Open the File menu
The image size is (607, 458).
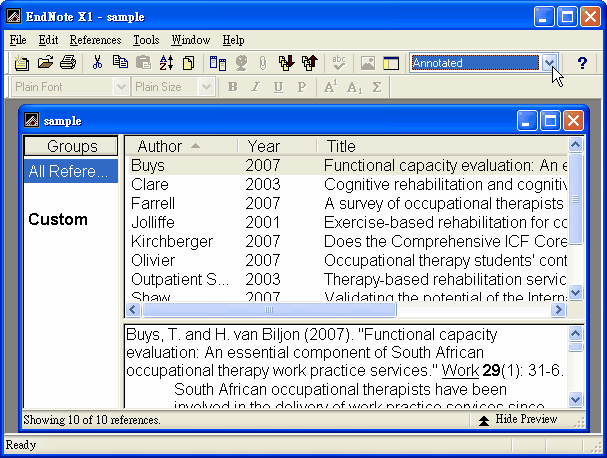18,40
